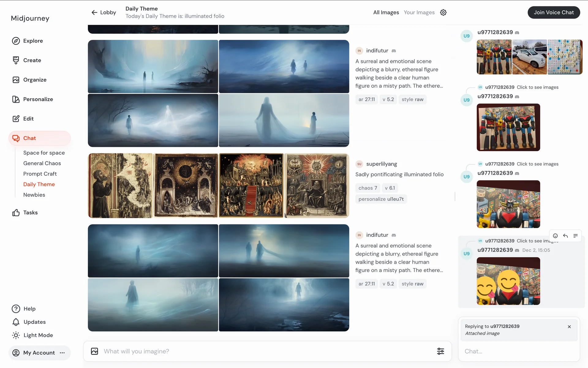Select All Images filter
Screen dimensions: 588x368
coord(386,13)
